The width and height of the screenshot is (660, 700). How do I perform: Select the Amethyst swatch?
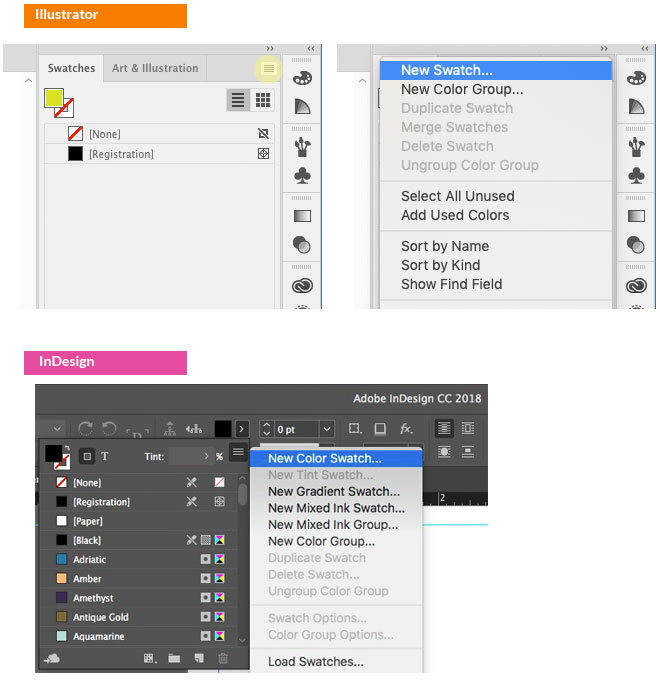coord(139,598)
